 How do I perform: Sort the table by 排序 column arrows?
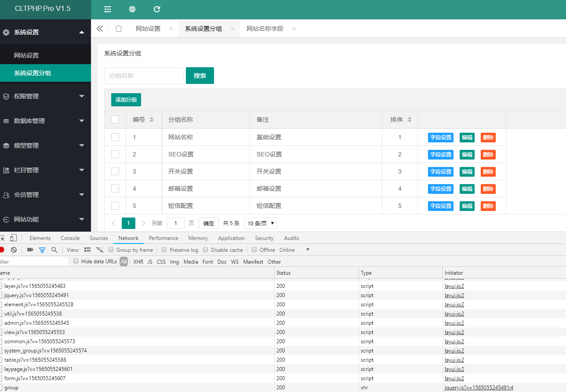(410, 120)
